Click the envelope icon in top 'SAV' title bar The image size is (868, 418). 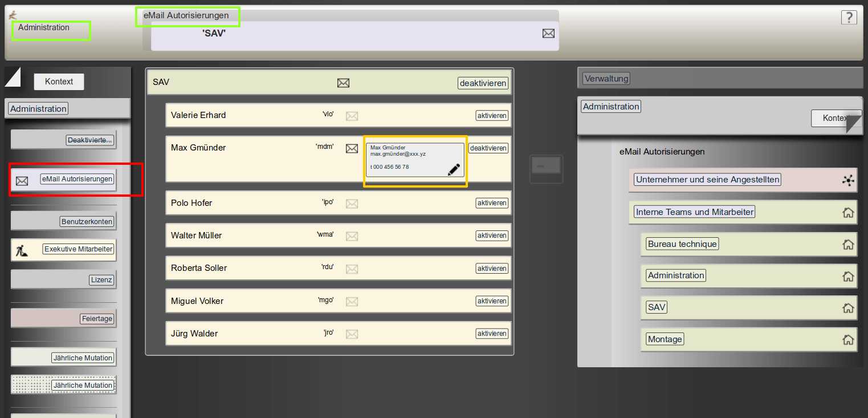coord(548,34)
